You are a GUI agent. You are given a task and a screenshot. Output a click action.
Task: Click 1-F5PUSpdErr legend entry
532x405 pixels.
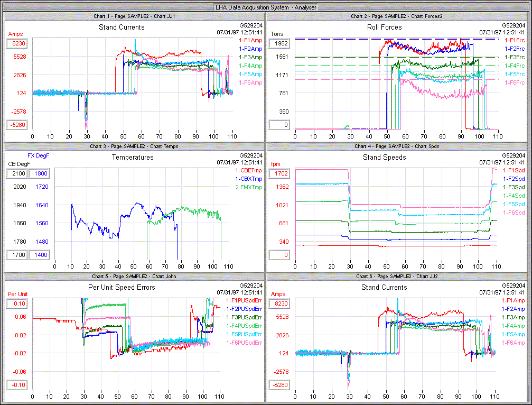pos(244,334)
